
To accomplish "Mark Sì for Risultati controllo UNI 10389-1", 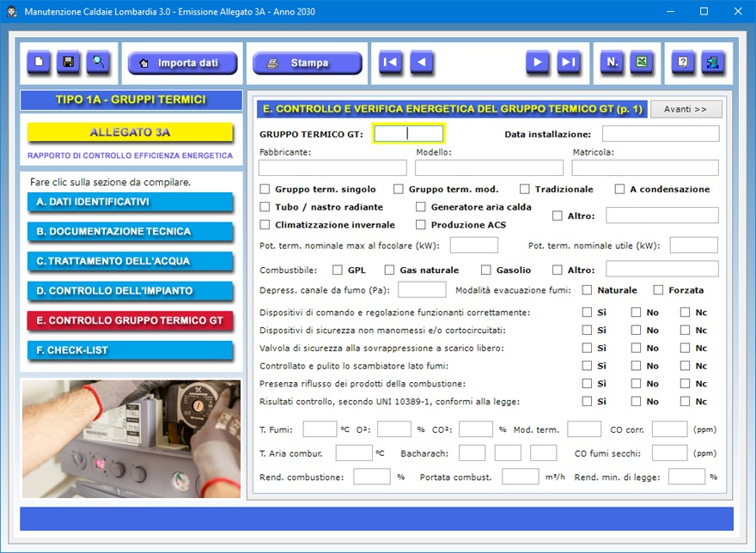I will 587,402.
